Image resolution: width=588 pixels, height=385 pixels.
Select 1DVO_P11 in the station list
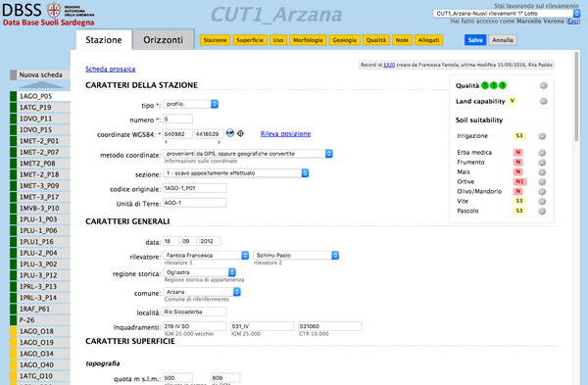pyautogui.click(x=40, y=119)
